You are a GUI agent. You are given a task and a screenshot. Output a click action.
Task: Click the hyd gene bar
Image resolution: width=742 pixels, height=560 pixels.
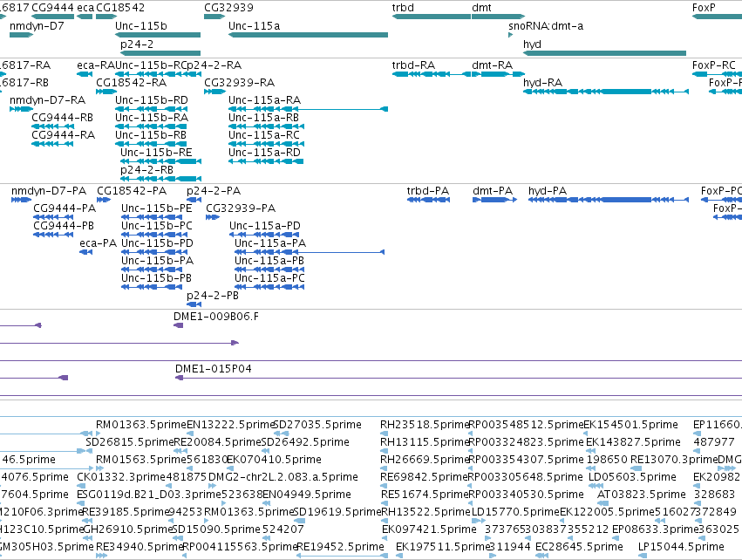coord(604,53)
